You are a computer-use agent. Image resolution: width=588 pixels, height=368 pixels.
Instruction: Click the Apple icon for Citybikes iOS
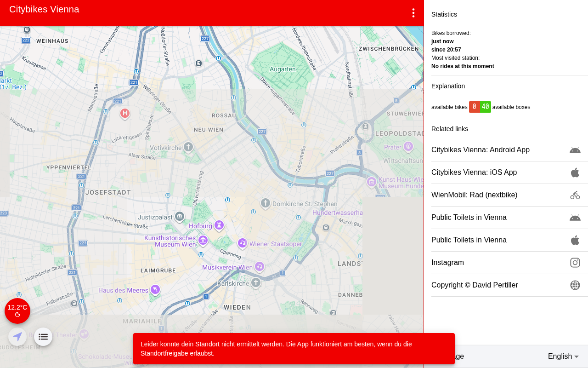point(575,172)
